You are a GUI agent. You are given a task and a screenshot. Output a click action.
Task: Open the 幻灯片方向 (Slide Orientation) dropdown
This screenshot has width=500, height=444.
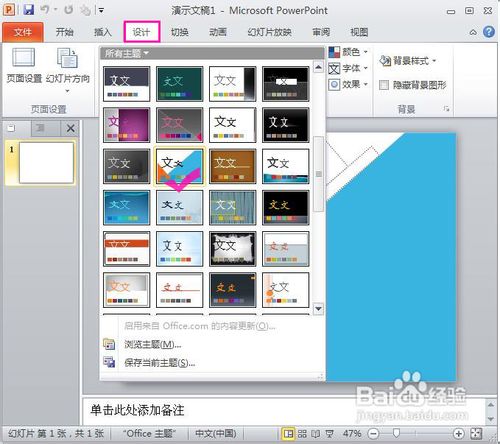[x=68, y=71]
